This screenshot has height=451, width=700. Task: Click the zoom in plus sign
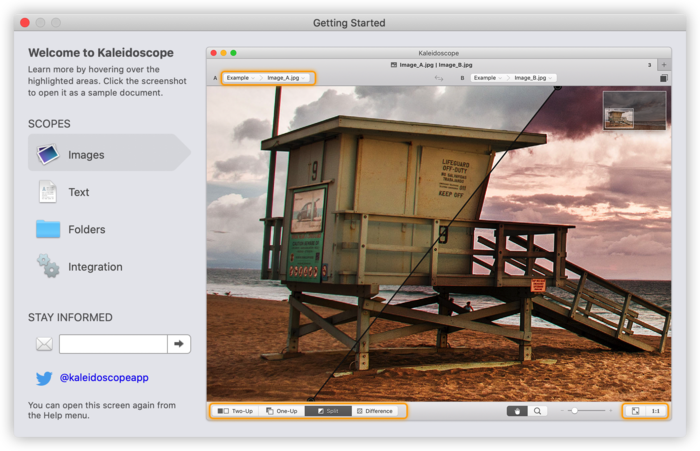coord(610,410)
